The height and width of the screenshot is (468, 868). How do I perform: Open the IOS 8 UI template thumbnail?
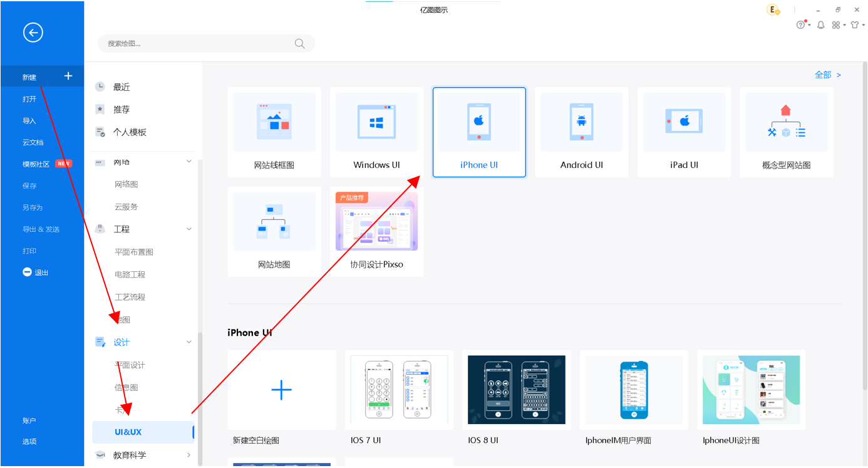[516, 390]
